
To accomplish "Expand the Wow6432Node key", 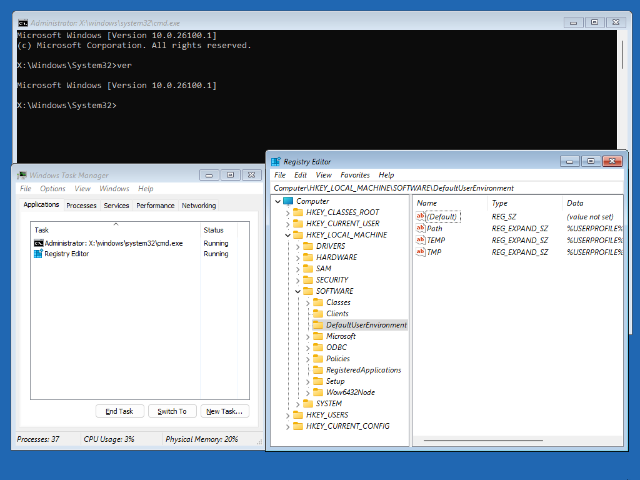I will coord(308,393).
